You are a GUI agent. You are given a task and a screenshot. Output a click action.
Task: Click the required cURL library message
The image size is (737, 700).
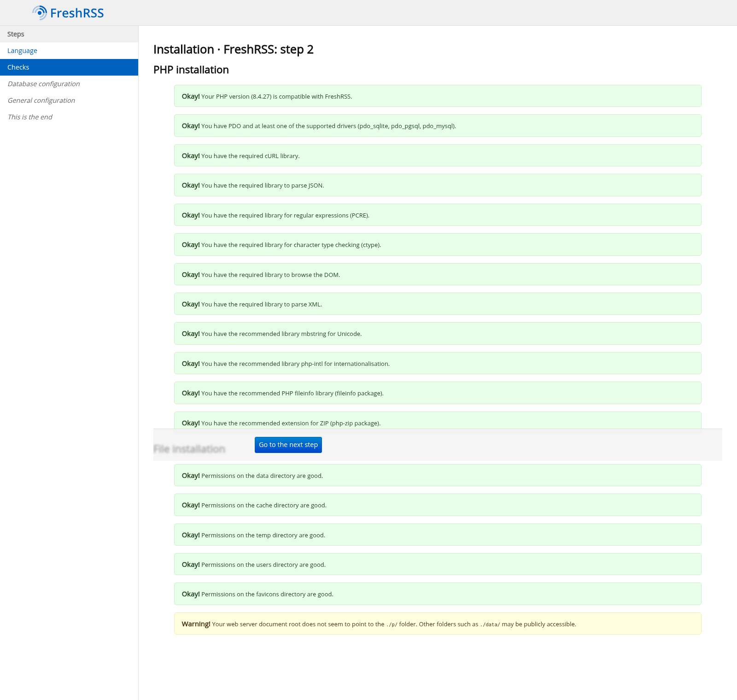[x=438, y=155]
